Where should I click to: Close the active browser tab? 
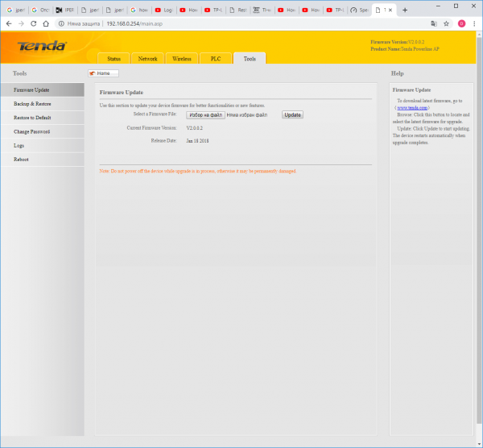(x=390, y=10)
